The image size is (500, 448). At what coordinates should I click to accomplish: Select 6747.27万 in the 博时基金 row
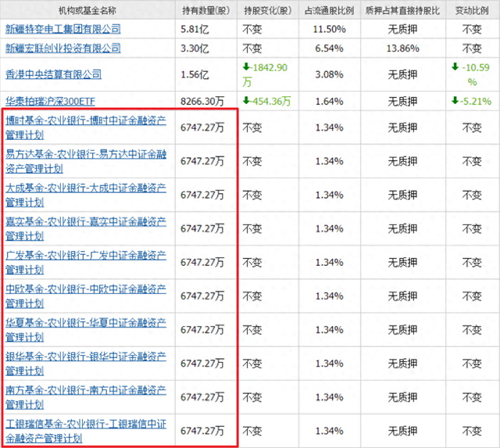click(x=202, y=127)
